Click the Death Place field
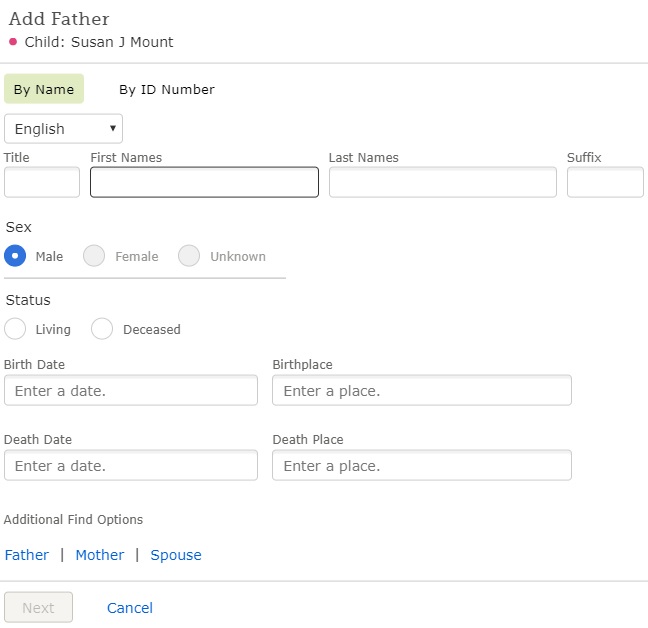 [x=422, y=465]
